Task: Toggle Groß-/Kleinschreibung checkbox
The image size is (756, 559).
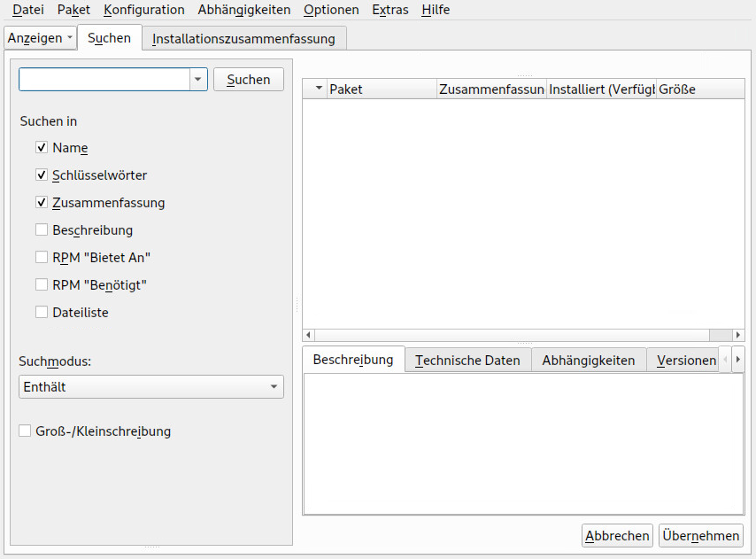Action: point(25,431)
